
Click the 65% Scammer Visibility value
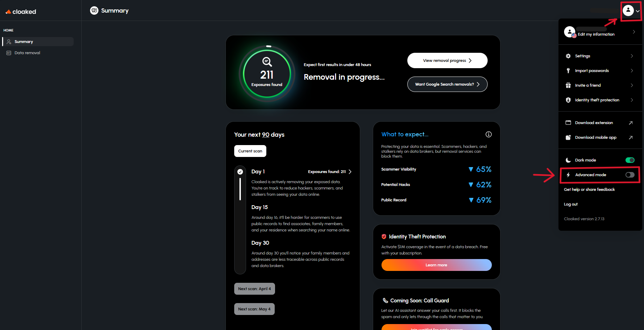484,170
